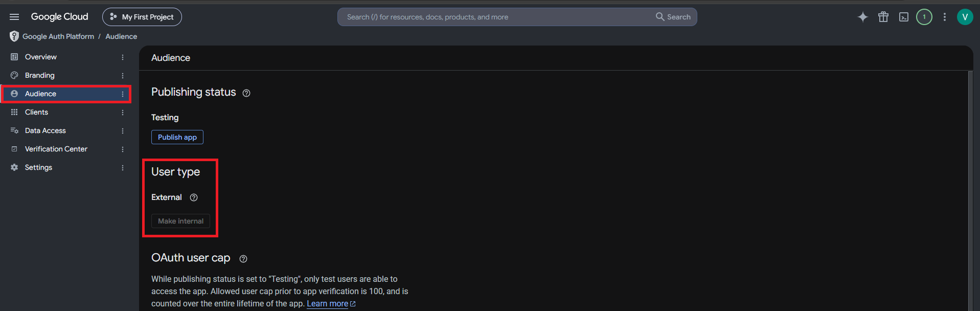Screen dimensions: 980x311
Task: Click the Publishing status heading
Action: tap(193, 92)
